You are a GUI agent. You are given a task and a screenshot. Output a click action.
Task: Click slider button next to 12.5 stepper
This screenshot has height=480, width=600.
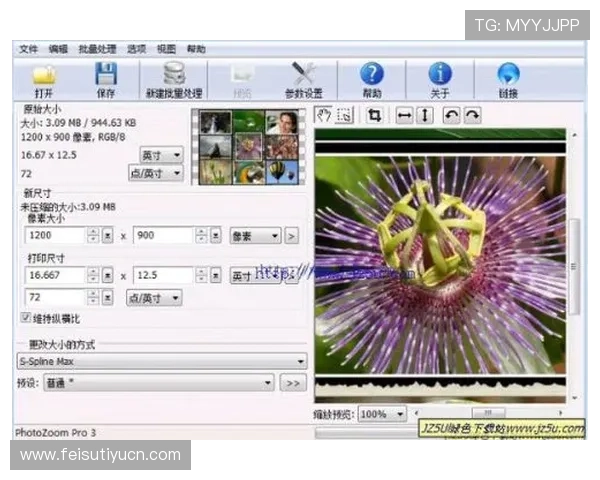[215, 275]
